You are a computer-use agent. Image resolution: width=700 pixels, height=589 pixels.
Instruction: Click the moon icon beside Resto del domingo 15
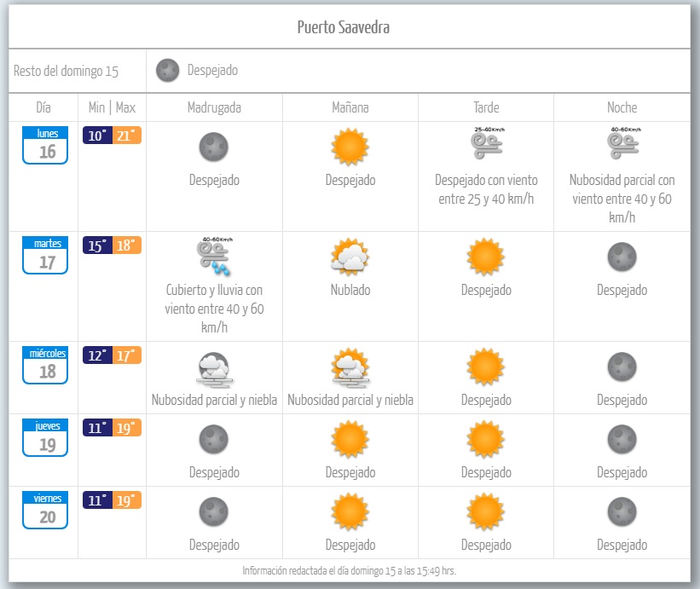168,70
